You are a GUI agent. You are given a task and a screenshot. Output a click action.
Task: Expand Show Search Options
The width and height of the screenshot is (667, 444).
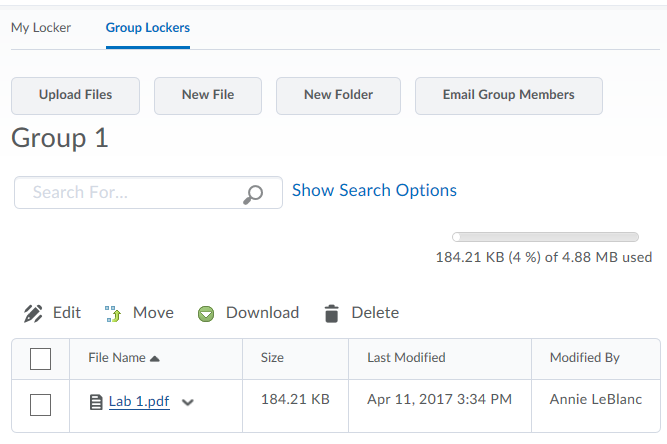point(374,190)
